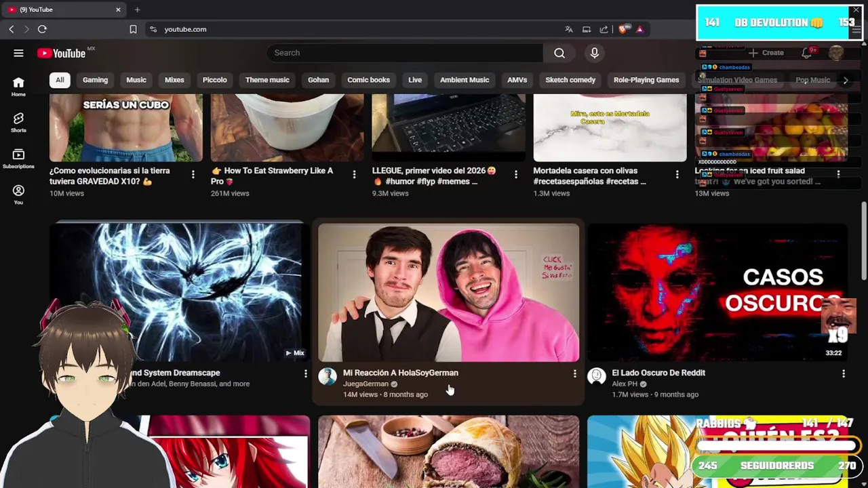This screenshot has height=488, width=868.
Task: Open options menu for GRAVEDAD X10 short
Action: [193, 175]
